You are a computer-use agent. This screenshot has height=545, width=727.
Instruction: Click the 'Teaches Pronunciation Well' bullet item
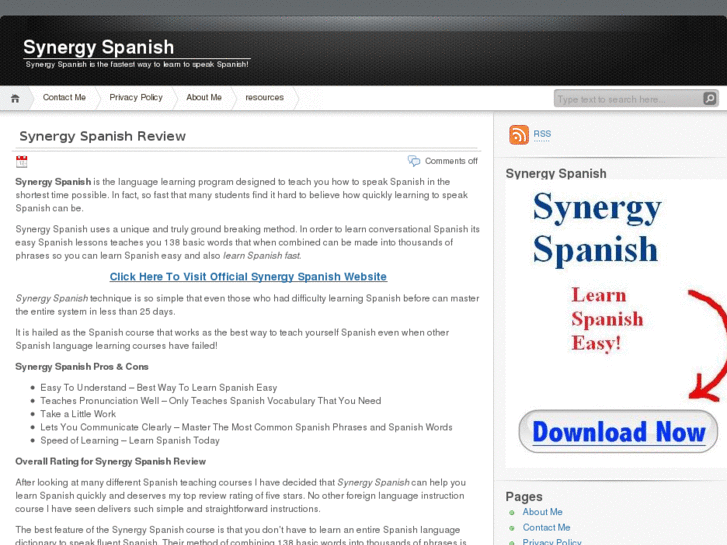coord(210,400)
